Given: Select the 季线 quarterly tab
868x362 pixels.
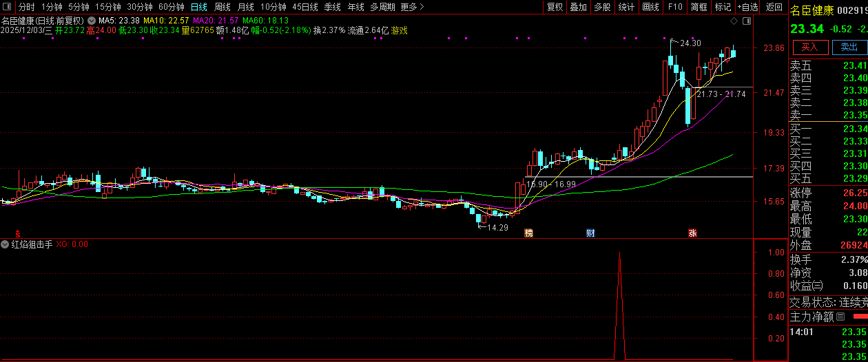Looking at the screenshot, I should click(332, 7).
